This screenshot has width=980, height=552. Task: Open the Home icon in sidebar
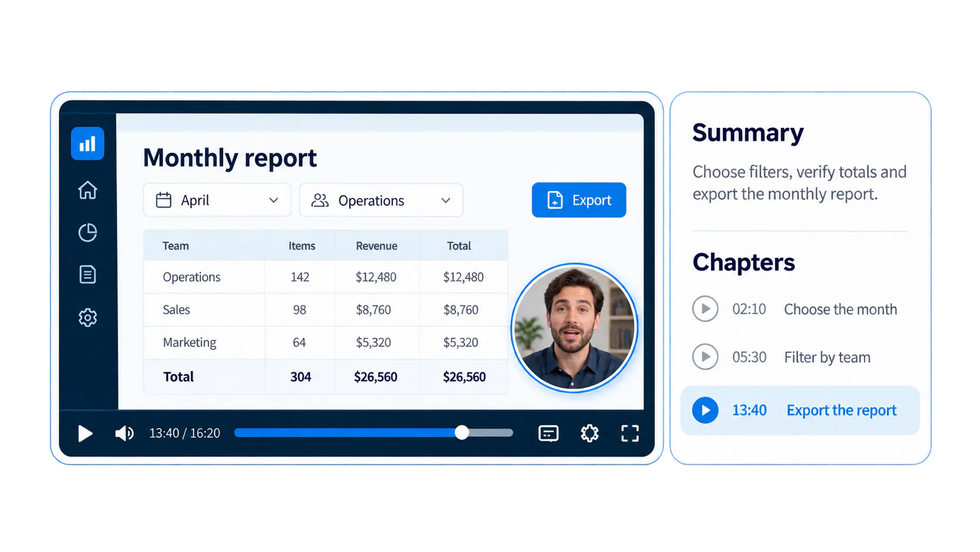87,190
